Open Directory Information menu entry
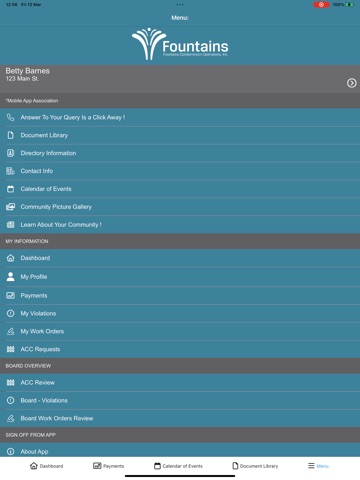Viewport: 360px width, 480px height. coord(180,153)
